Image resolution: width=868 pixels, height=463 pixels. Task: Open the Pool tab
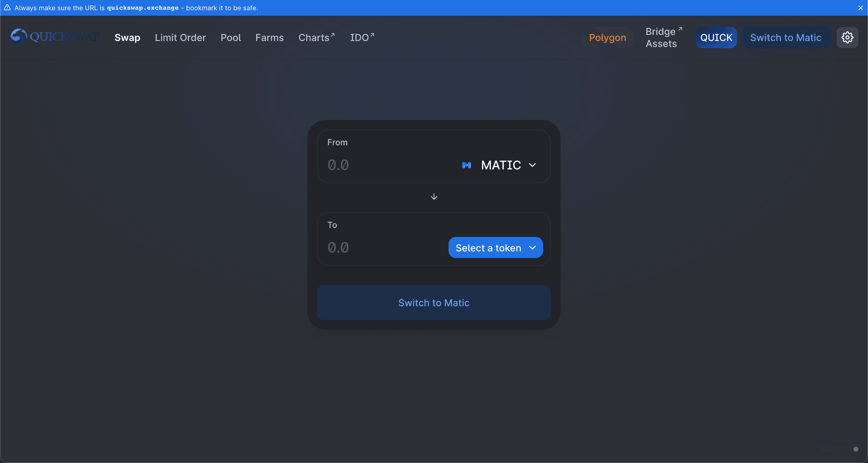point(231,37)
